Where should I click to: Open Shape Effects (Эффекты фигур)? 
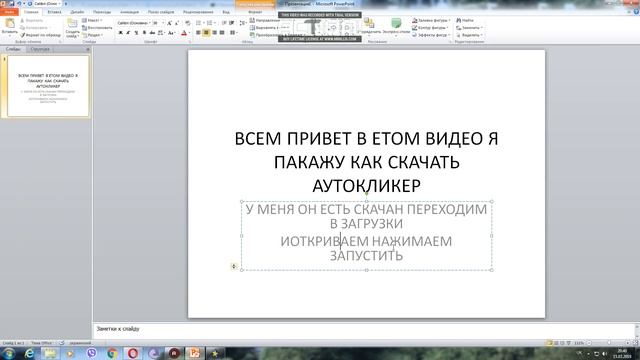431,35
